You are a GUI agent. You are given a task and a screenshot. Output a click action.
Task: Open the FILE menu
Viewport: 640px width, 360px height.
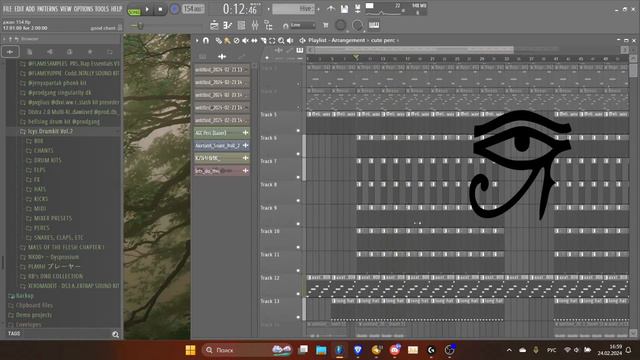7,9
